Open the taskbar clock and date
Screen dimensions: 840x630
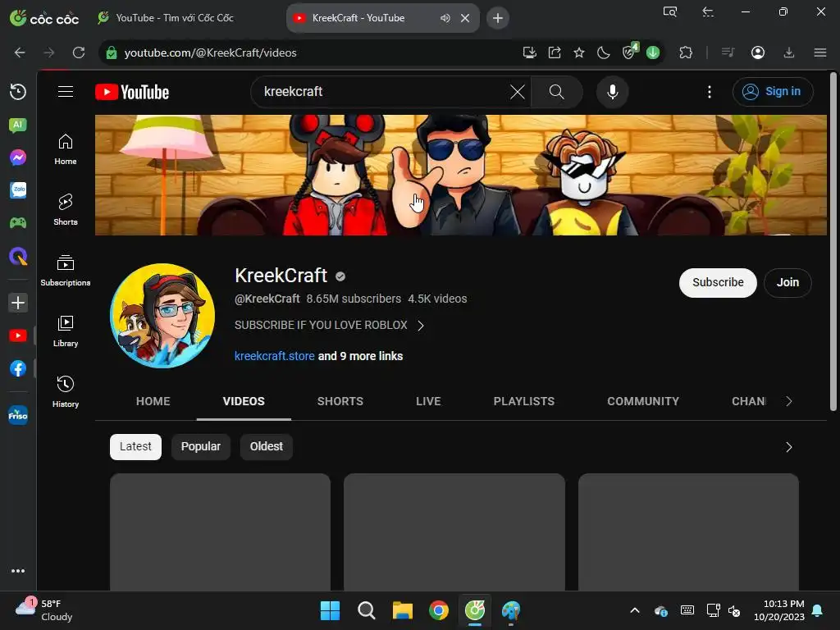pos(778,610)
